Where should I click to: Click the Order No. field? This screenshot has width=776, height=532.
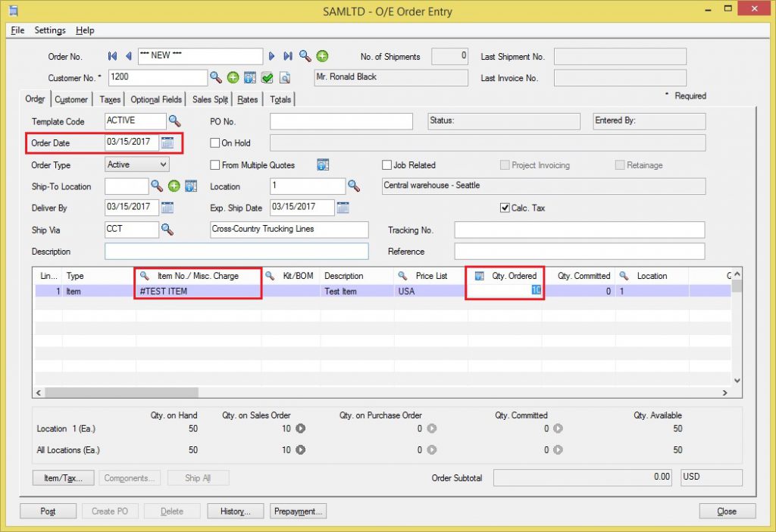pos(200,56)
